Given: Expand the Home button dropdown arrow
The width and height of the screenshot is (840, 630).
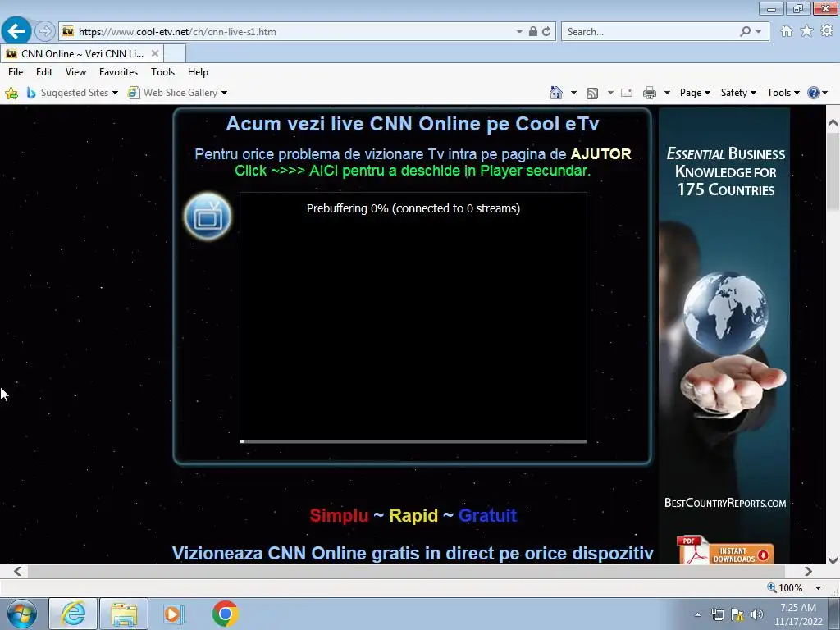Looking at the screenshot, I should click(x=573, y=94).
